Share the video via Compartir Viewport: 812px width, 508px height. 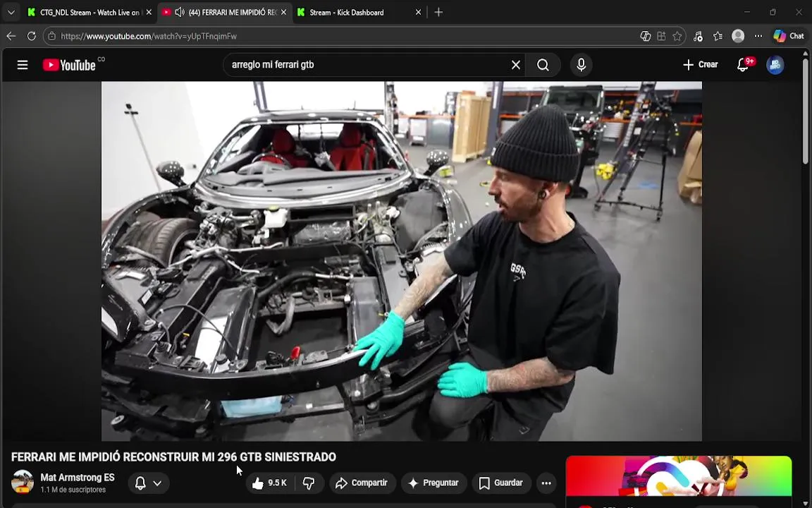362,483
